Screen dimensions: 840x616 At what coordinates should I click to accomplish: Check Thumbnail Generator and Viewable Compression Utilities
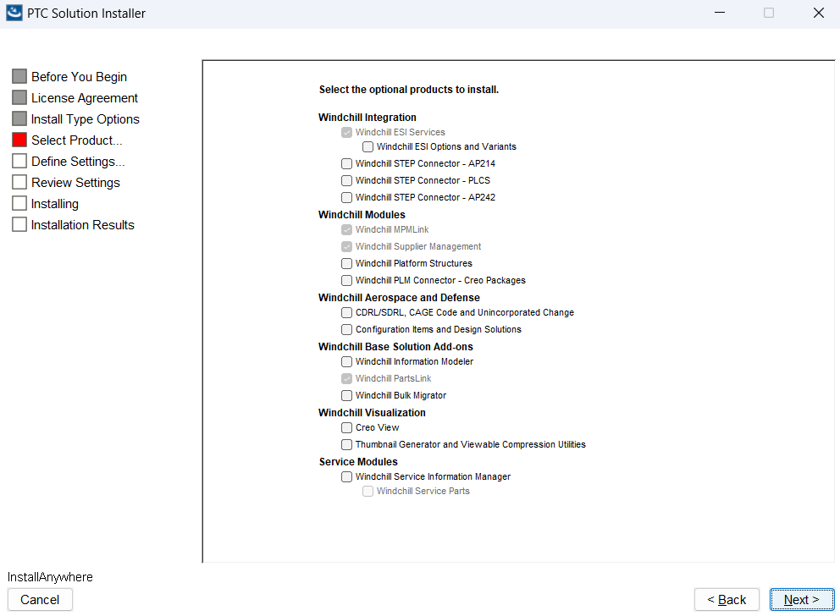[x=346, y=445]
